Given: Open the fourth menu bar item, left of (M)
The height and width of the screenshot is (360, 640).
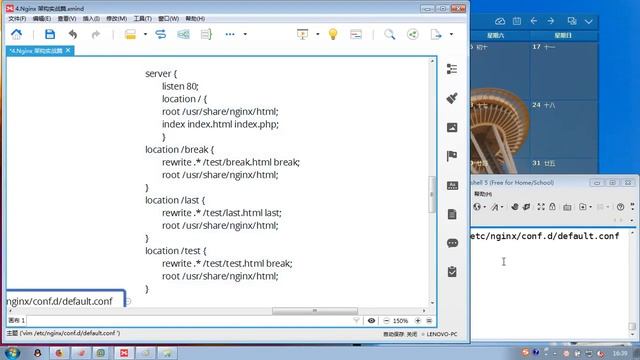Looking at the screenshot, I should (91, 19).
